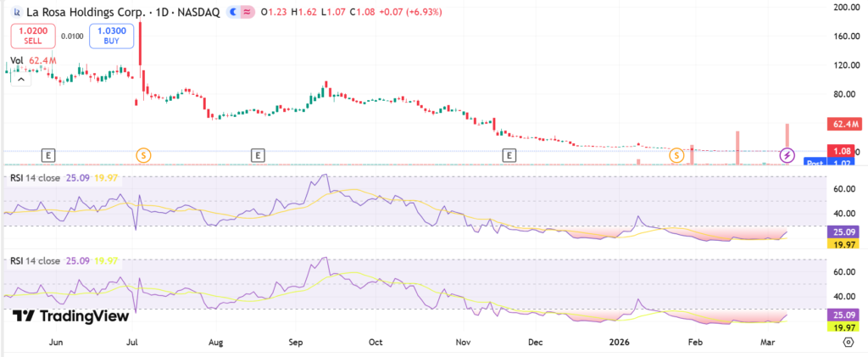Open the November earnings E marker
The height and width of the screenshot is (357, 868).
[x=509, y=155]
